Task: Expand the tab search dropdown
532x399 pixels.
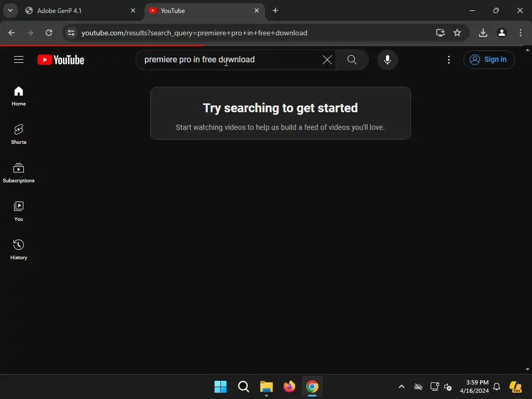Action: 10,10
